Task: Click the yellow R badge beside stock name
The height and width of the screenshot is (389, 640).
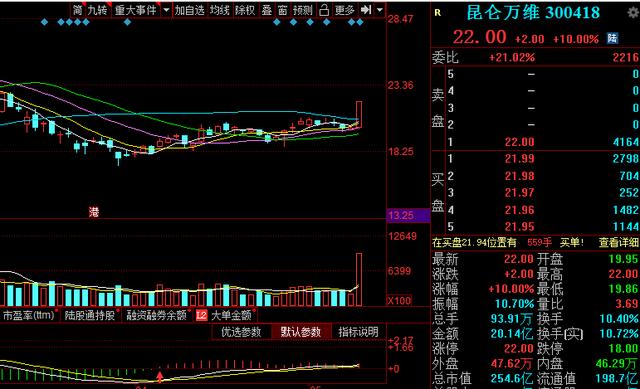Action: pyautogui.click(x=438, y=13)
